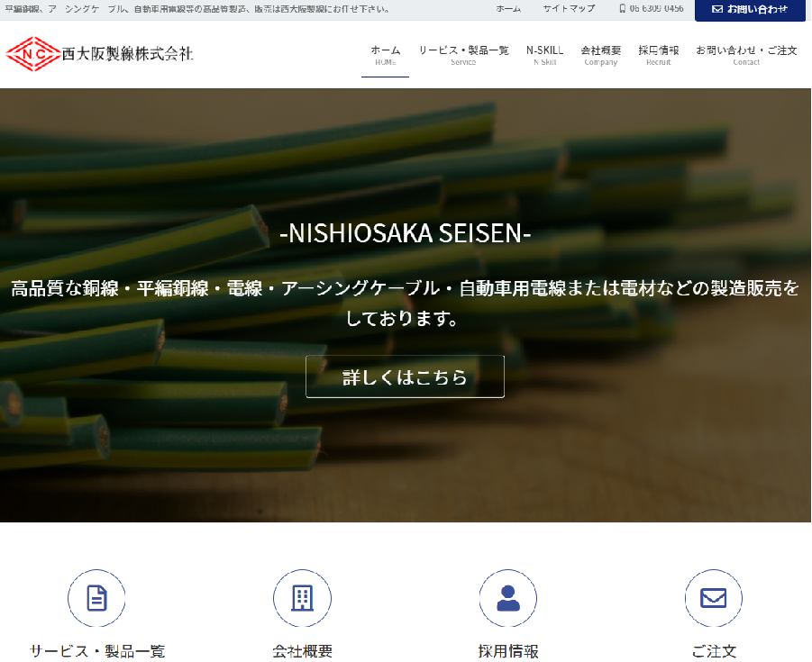Follow the 採用情報 label below the hero
The height and width of the screenshot is (662, 812).
pos(508,651)
